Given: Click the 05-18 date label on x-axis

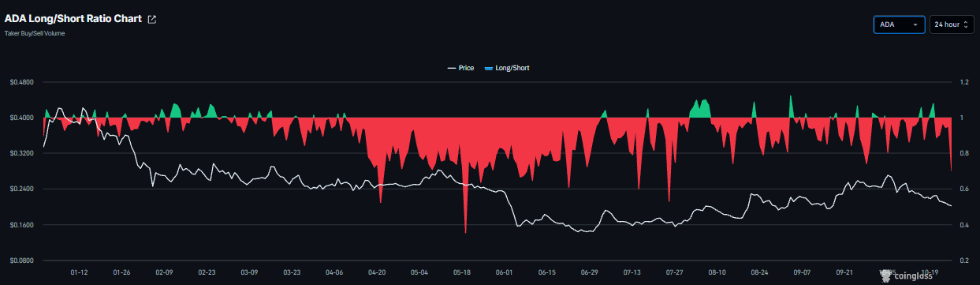Looking at the screenshot, I should tap(462, 272).
